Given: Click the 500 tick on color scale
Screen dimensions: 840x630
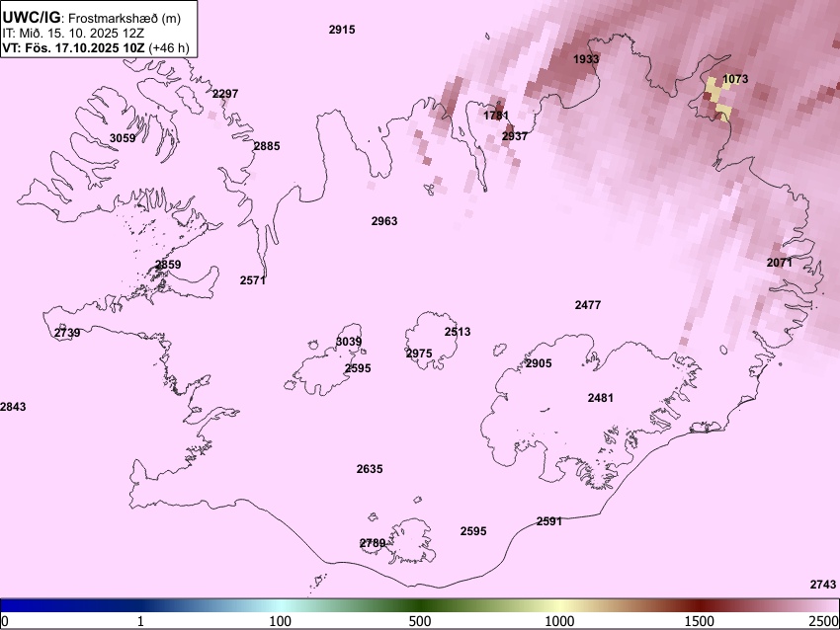Looking at the screenshot, I should [x=419, y=621].
